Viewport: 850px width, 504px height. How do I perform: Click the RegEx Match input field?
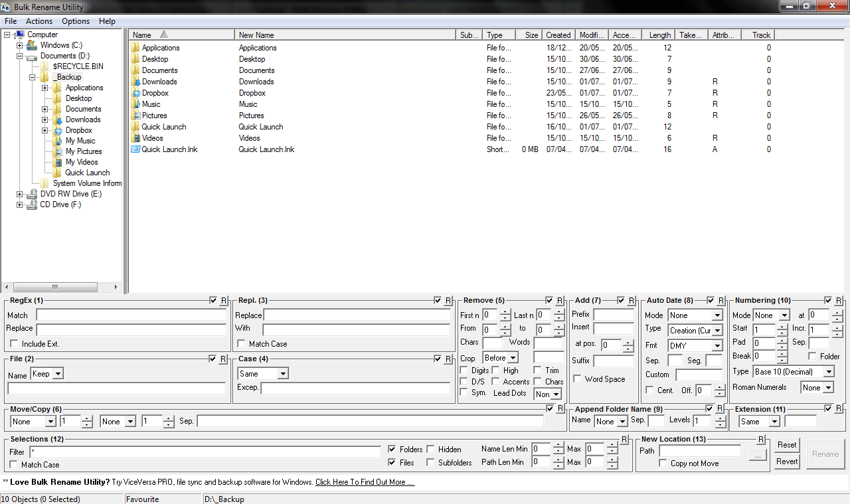(x=131, y=315)
